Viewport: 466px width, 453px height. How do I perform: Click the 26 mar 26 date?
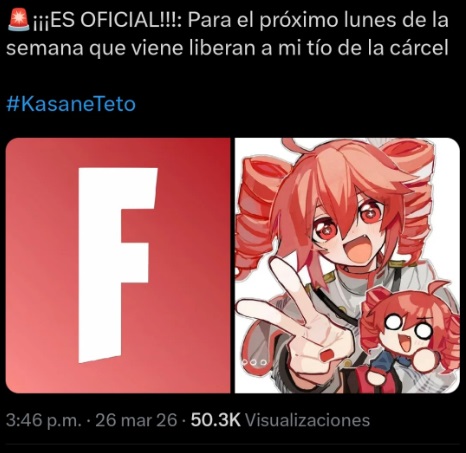coord(136,420)
